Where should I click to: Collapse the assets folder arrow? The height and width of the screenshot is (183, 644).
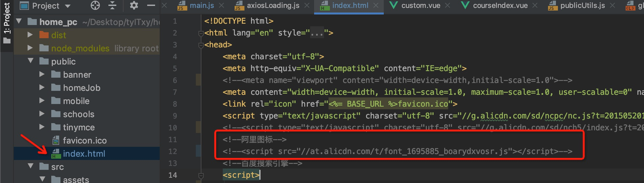coord(42,179)
